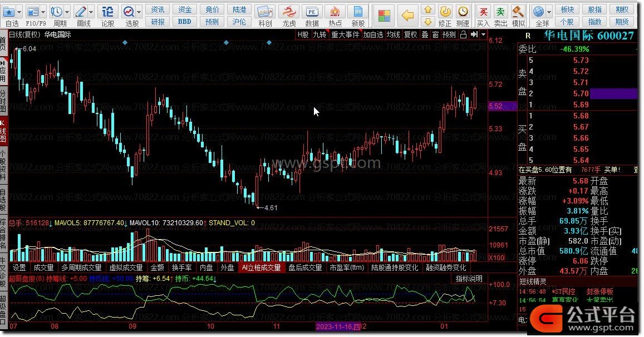Click the BBD button
The image size is (644, 337).
[x=185, y=22]
